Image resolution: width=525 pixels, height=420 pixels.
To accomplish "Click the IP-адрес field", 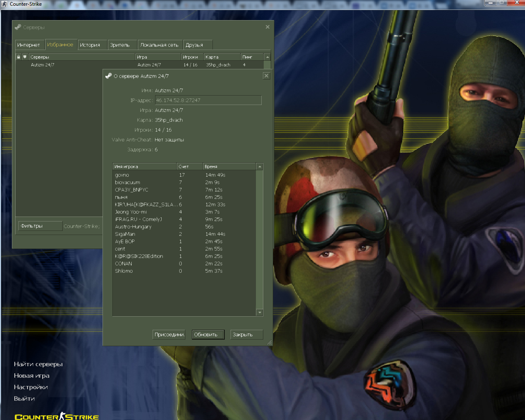I will (x=208, y=100).
